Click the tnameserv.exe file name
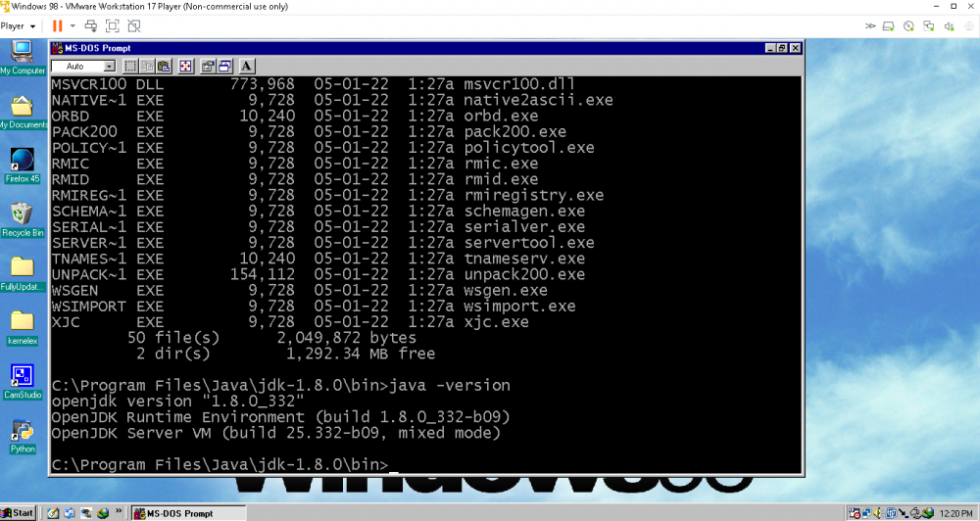 (x=524, y=259)
